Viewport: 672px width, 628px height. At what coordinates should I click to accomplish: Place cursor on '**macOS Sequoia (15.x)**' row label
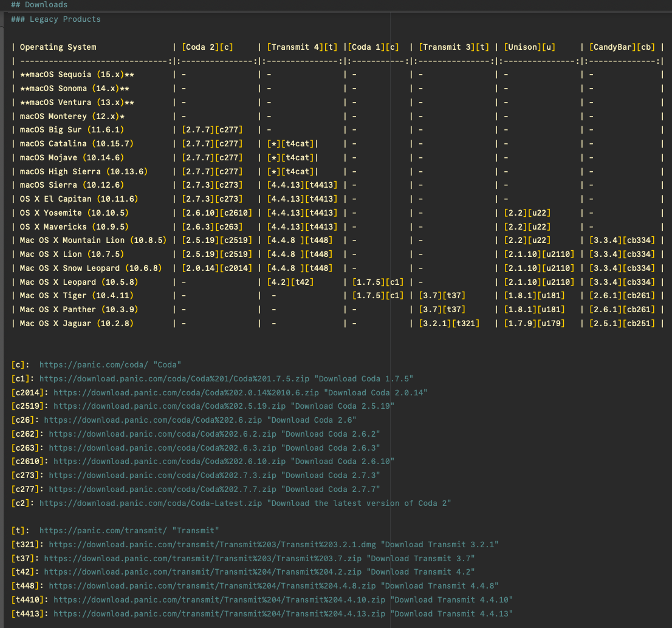(x=77, y=75)
